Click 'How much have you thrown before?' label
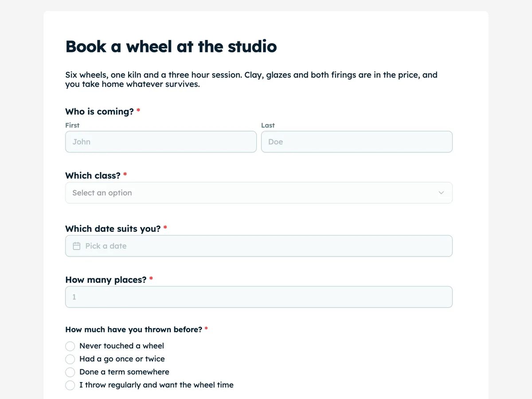532x399 pixels. (133, 329)
